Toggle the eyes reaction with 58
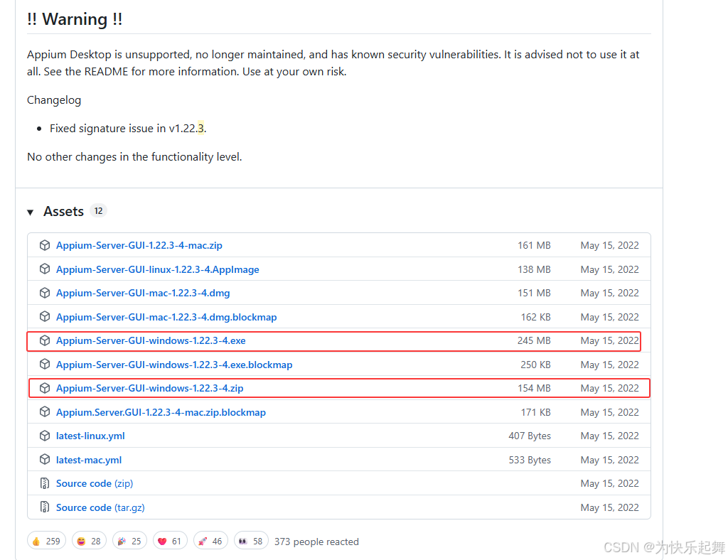The width and height of the screenshot is (728, 560). pos(251,541)
